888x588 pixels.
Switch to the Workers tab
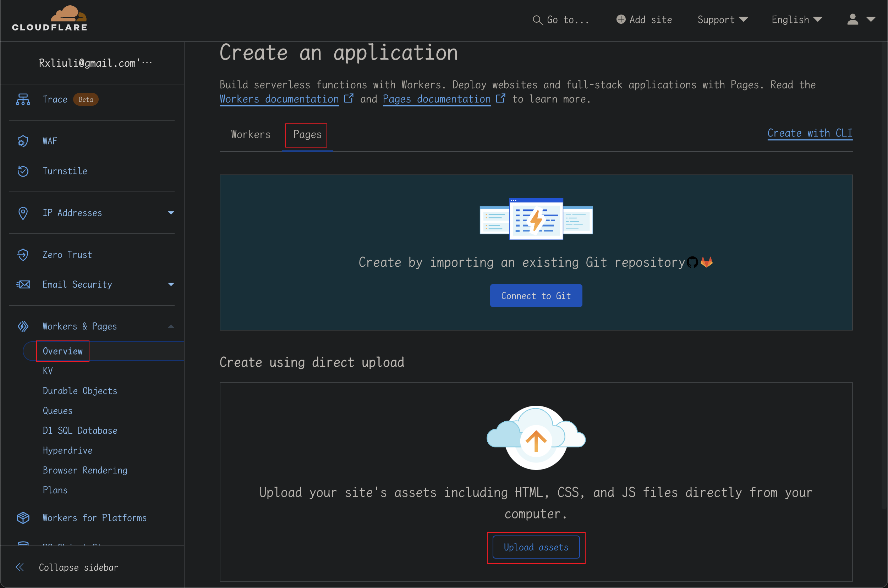[250, 135]
